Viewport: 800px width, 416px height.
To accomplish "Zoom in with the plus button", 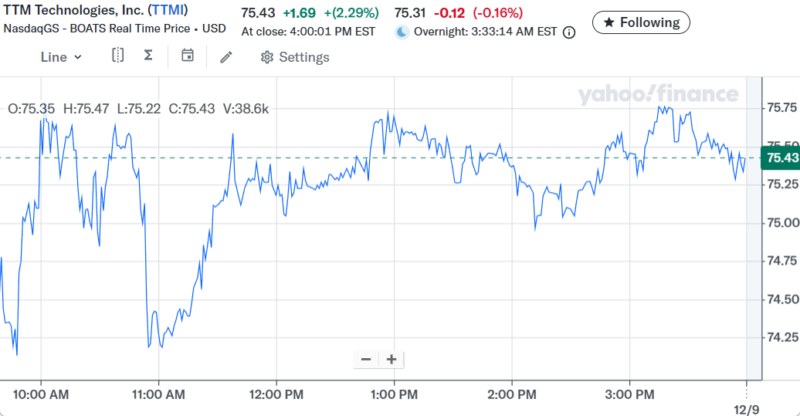I will (x=391, y=359).
